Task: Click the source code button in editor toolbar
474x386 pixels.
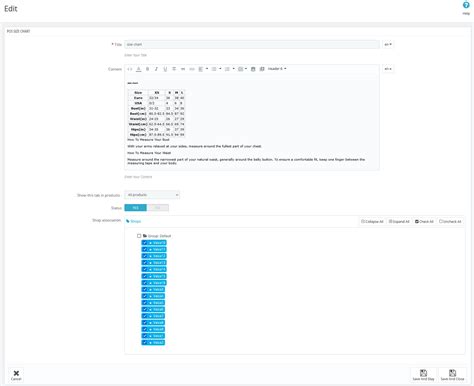Action: (130, 69)
